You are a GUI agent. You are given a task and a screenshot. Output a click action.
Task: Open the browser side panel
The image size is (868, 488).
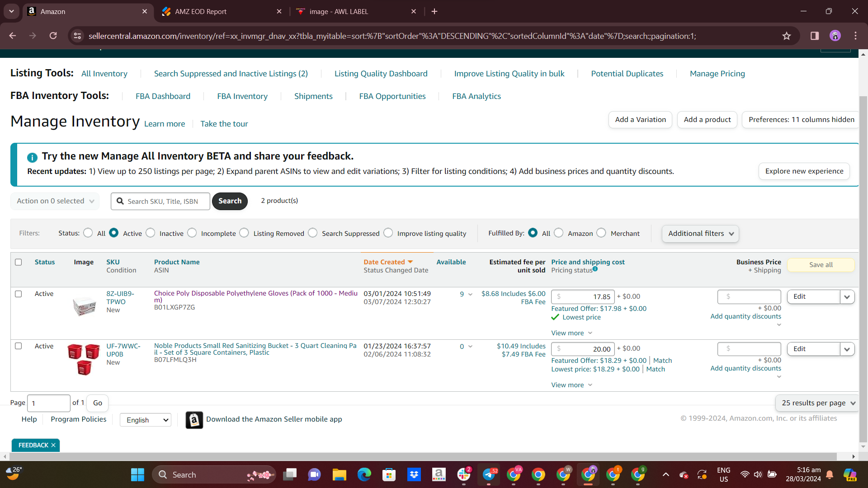pyautogui.click(x=815, y=36)
